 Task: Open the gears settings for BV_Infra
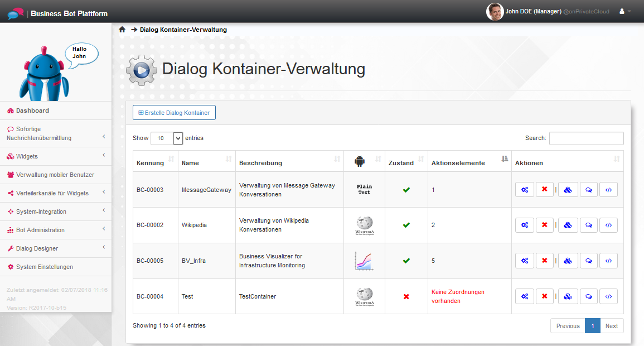pos(524,261)
